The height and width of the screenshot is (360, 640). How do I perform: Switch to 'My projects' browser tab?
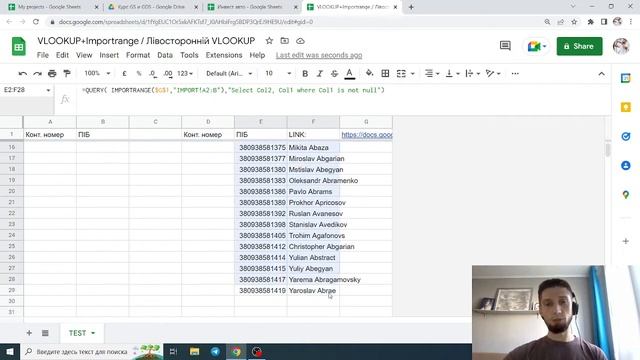click(53, 7)
